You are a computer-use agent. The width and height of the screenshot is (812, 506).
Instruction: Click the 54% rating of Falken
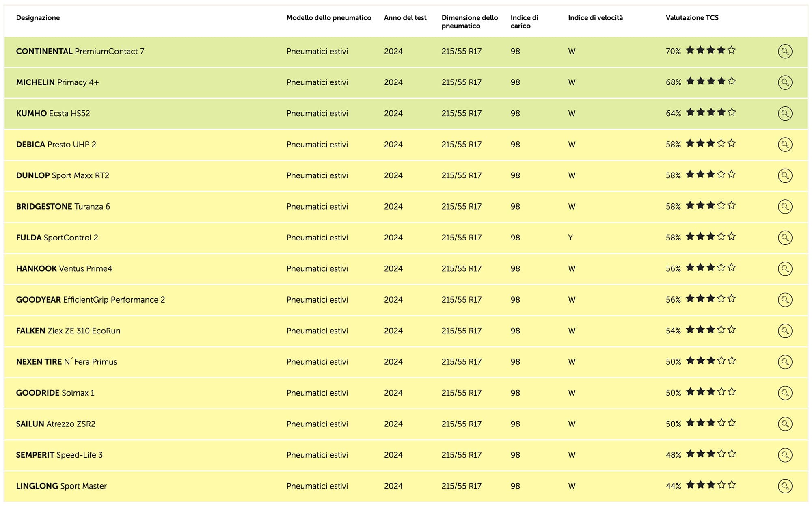[x=673, y=331]
